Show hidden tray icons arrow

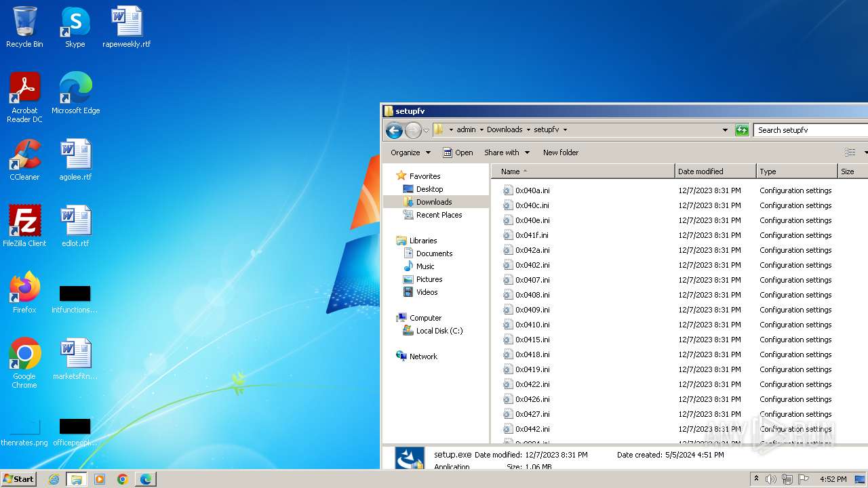(x=756, y=479)
